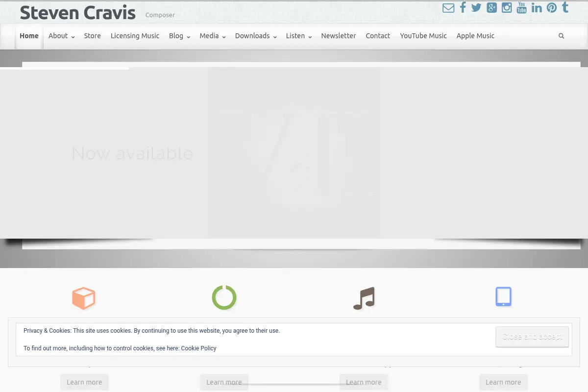Open the Contact menu item
Image resolution: width=588 pixels, height=392 pixels.
(x=378, y=36)
